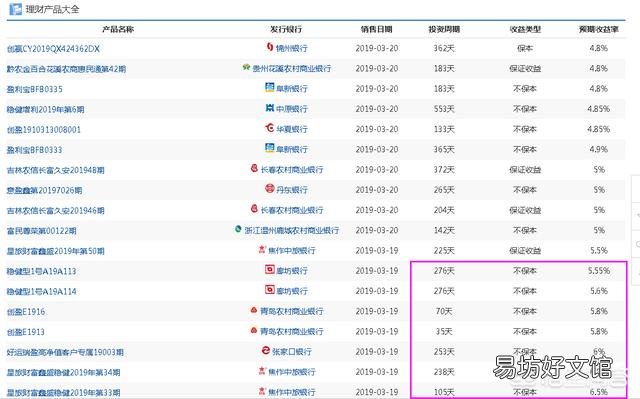This screenshot has height=399, width=640.
Task: Click the 锦州银行 bank name link
Action: click(x=291, y=48)
